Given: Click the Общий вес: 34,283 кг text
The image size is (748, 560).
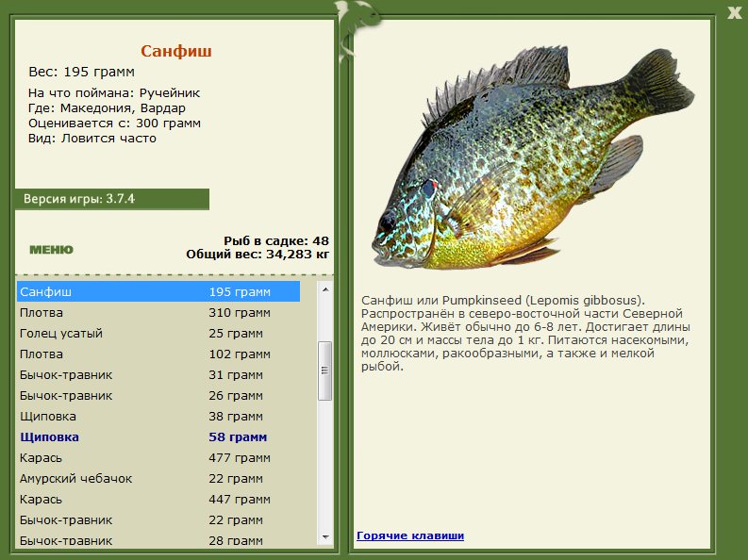Looking at the screenshot, I should pyautogui.click(x=258, y=254).
